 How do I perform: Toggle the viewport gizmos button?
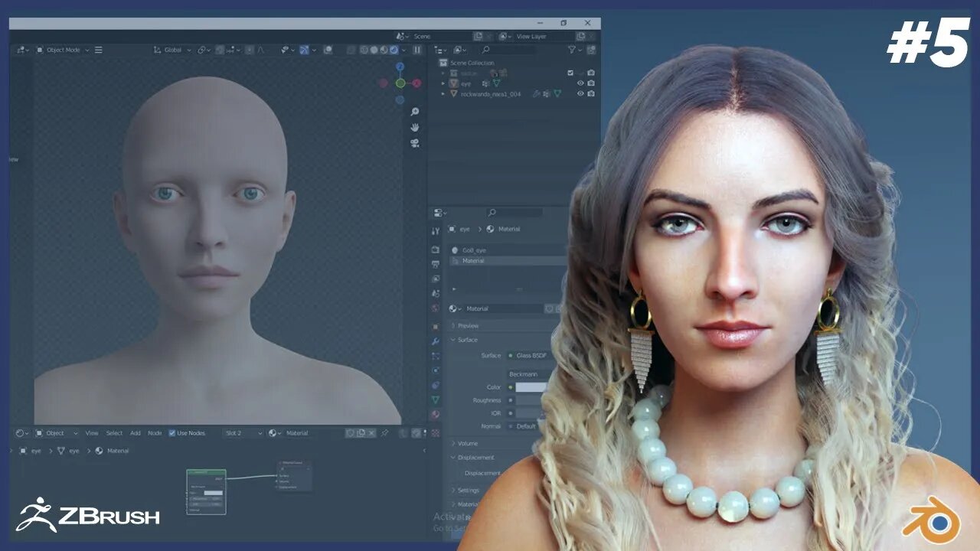coord(305,50)
